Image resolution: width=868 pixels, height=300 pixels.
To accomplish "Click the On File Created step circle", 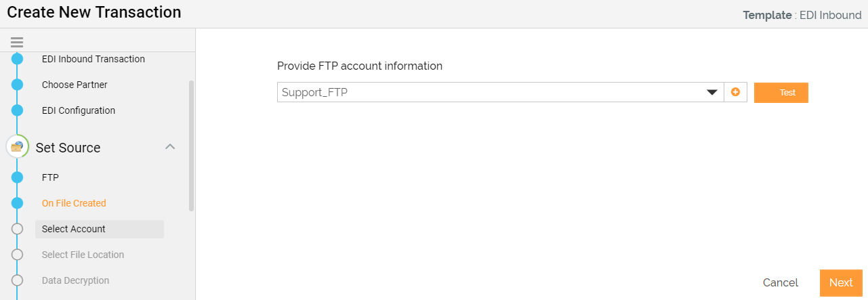I will pos(18,203).
